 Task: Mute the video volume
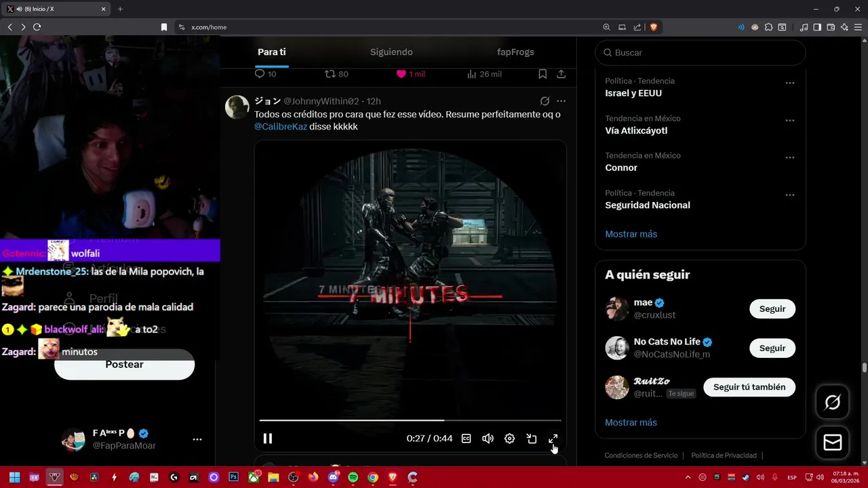click(x=488, y=439)
